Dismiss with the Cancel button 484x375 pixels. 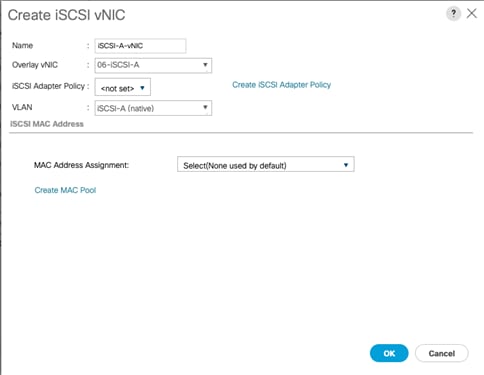tap(442, 353)
